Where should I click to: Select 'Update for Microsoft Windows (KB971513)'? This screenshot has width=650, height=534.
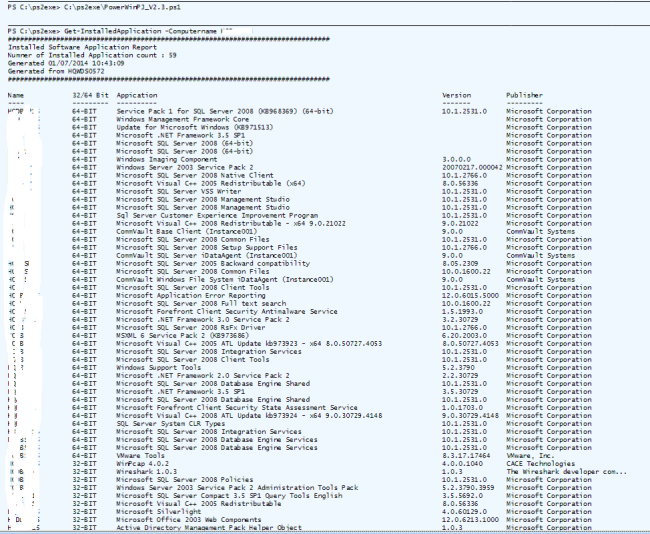coord(194,127)
